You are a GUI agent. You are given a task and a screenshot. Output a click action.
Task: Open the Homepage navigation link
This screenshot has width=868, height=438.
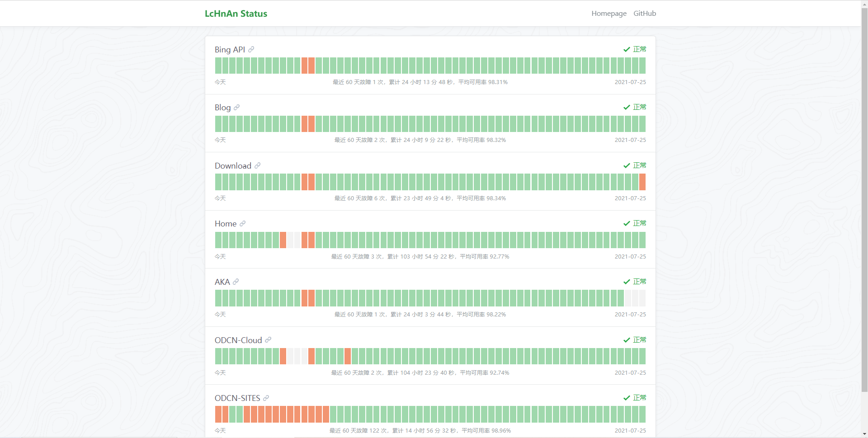(x=609, y=14)
